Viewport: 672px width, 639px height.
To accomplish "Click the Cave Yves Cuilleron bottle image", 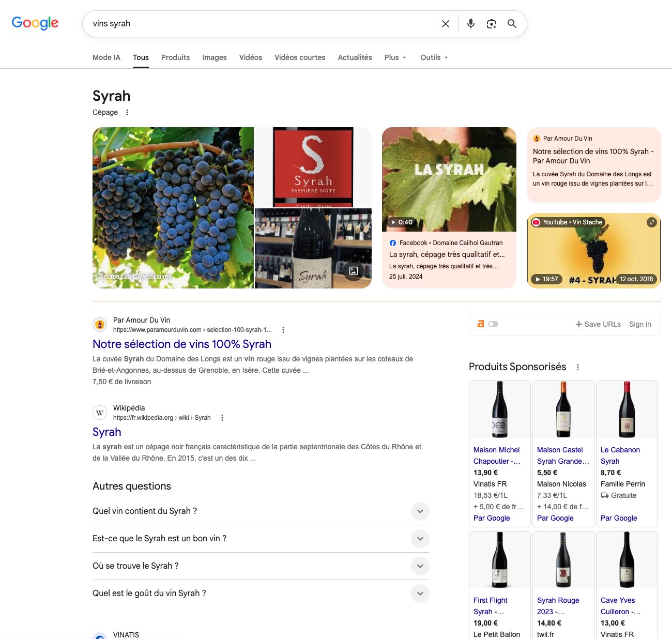I will [627, 560].
